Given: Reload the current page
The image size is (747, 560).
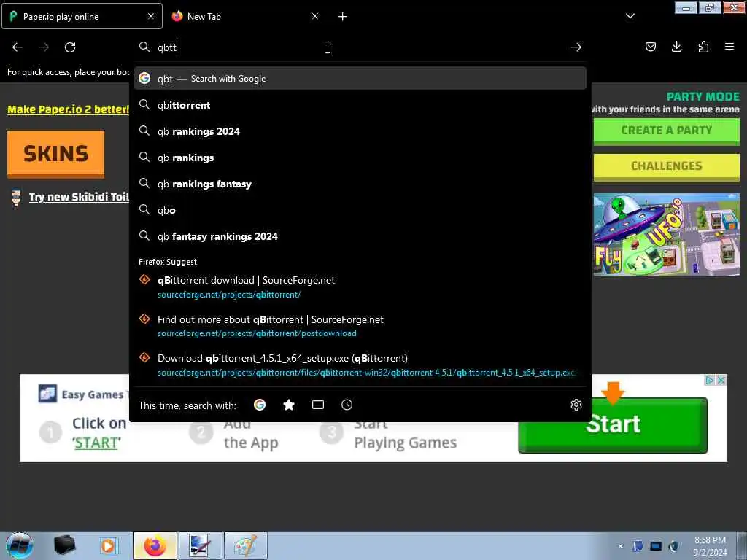Looking at the screenshot, I should (x=70, y=47).
